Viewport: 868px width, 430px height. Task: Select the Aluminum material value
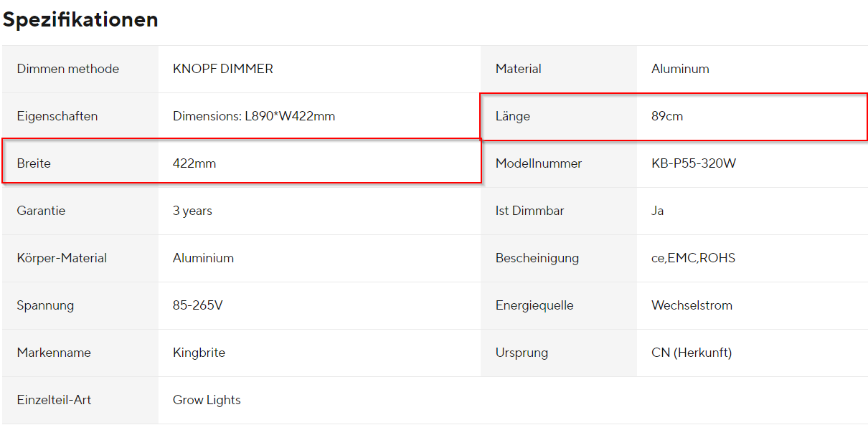click(x=680, y=69)
